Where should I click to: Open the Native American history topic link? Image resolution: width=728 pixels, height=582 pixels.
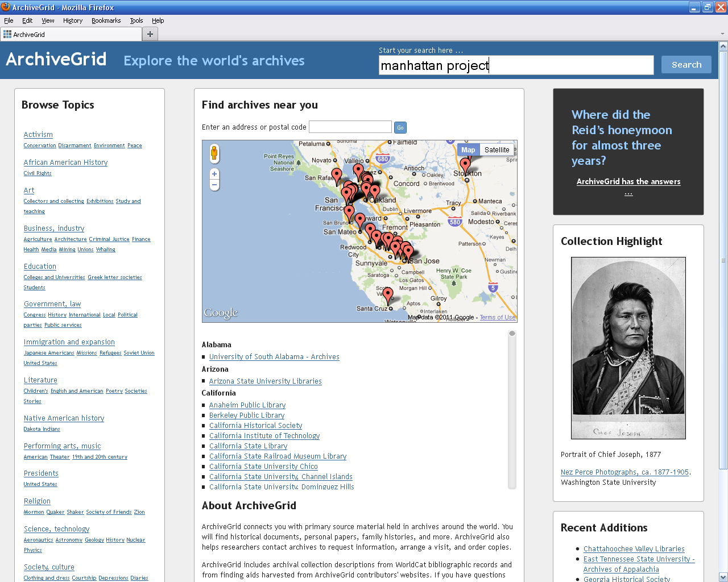click(64, 418)
